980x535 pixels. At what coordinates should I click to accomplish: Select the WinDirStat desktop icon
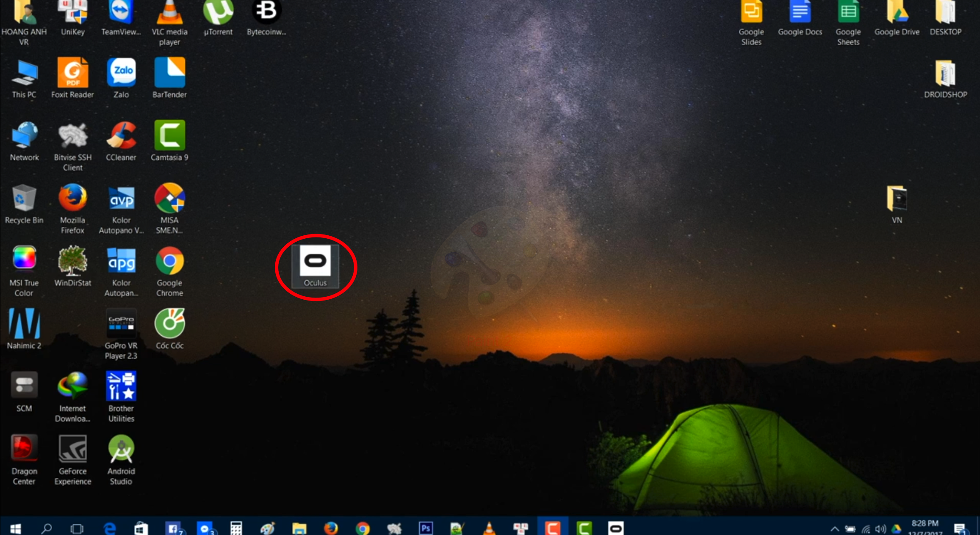72,267
